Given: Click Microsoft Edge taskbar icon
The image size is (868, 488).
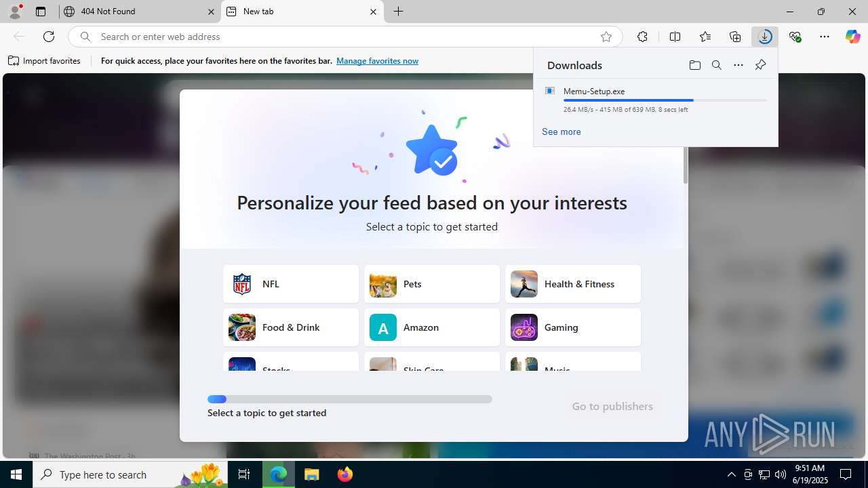Looking at the screenshot, I should tap(279, 474).
